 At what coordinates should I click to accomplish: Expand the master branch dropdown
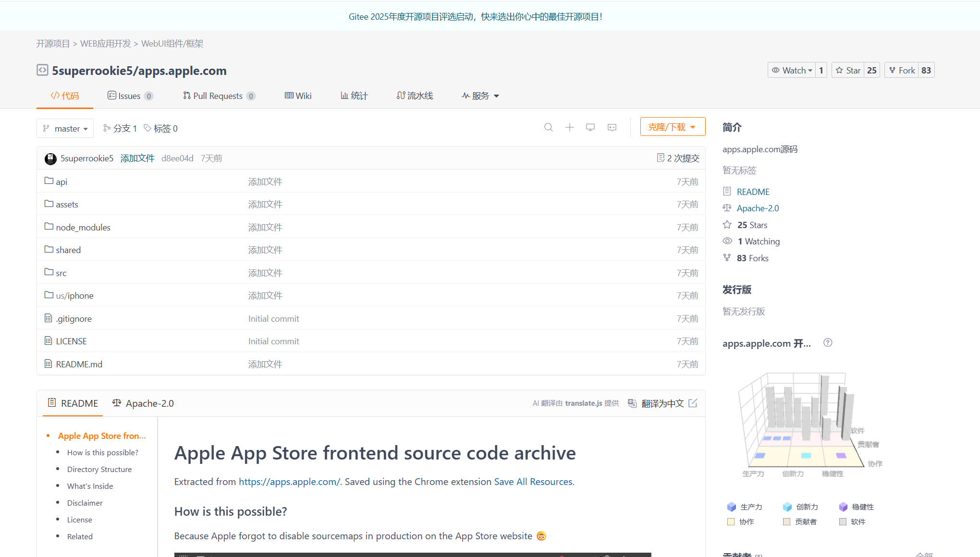[65, 128]
